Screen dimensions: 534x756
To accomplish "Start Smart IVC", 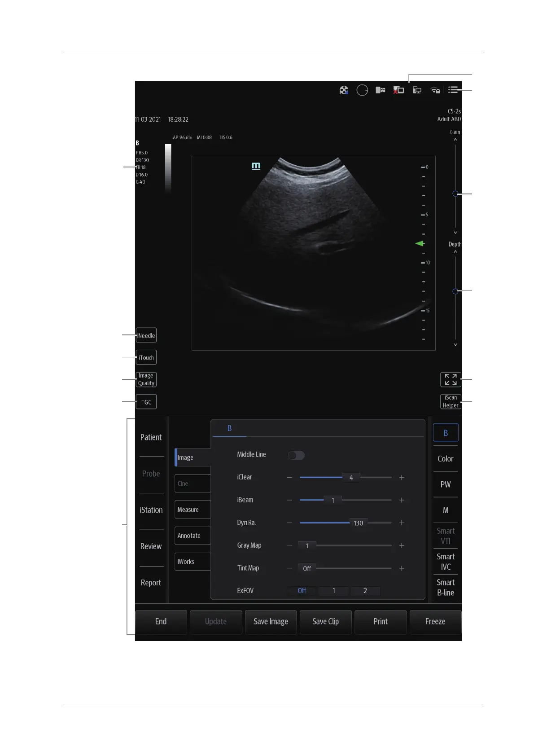I will coord(446,562).
